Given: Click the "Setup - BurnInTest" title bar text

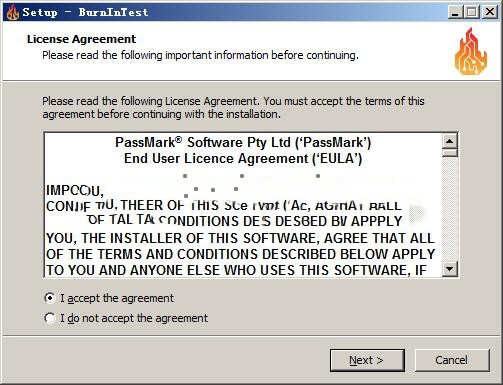Looking at the screenshot, I should coord(85,12).
